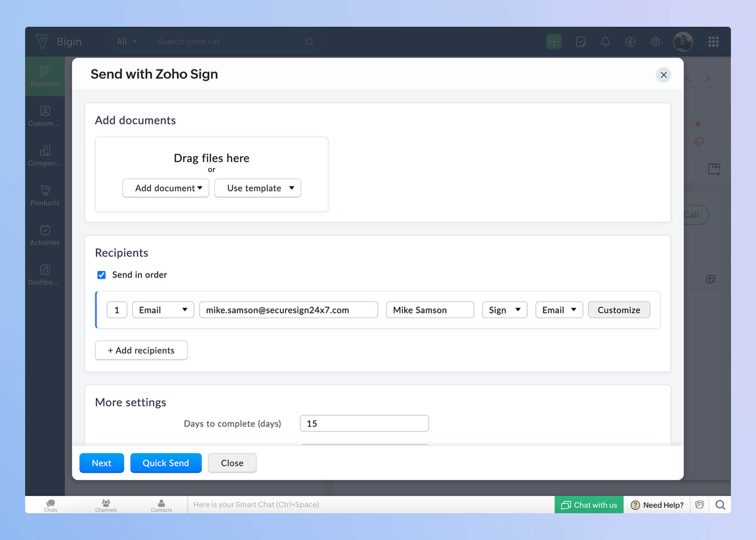Close the Send with Zoho Sign dialog

pos(663,75)
